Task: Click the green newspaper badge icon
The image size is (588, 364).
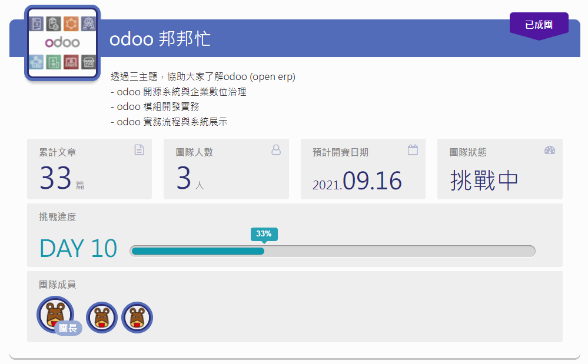Action: (53, 62)
